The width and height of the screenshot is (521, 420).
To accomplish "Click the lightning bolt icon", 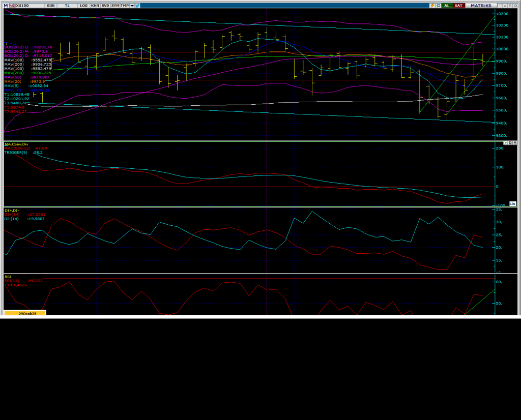I will tap(432, 6).
